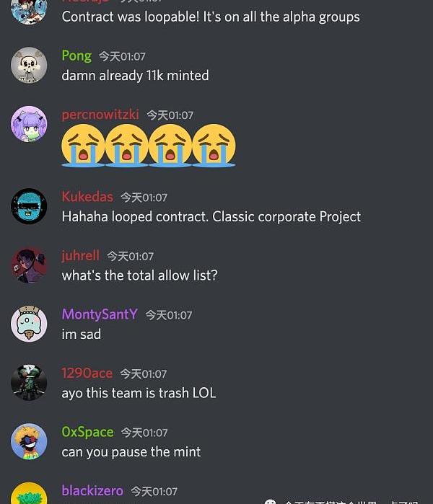The height and width of the screenshot is (504, 433).
Task: Open Pong's skull avatar
Action: [x=29, y=65]
